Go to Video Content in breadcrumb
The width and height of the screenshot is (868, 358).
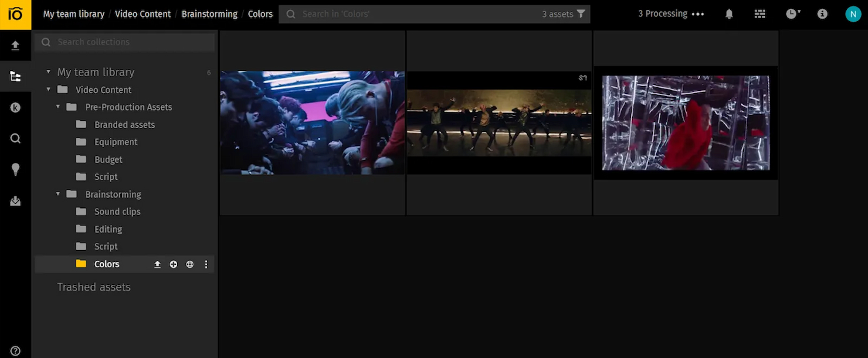click(143, 14)
